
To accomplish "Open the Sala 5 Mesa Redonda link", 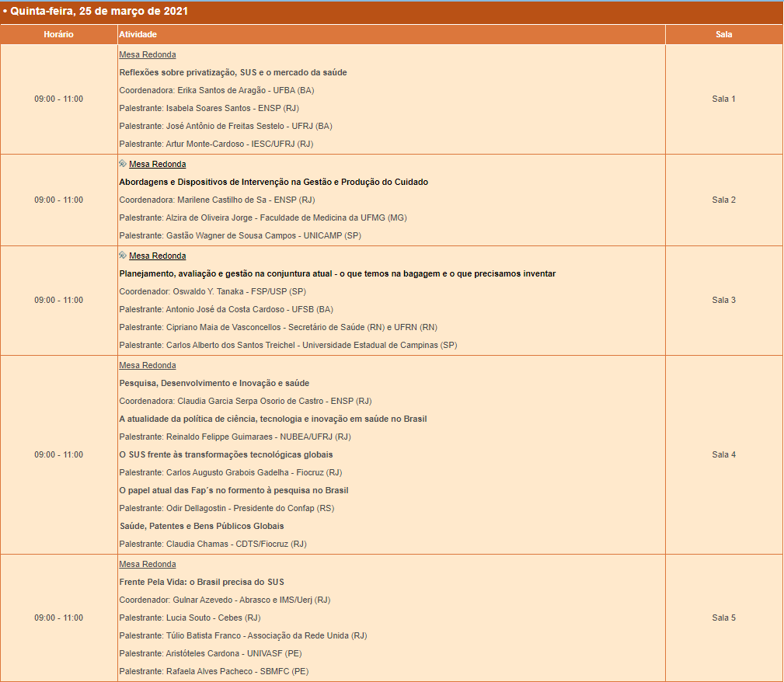I will coord(148,564).
